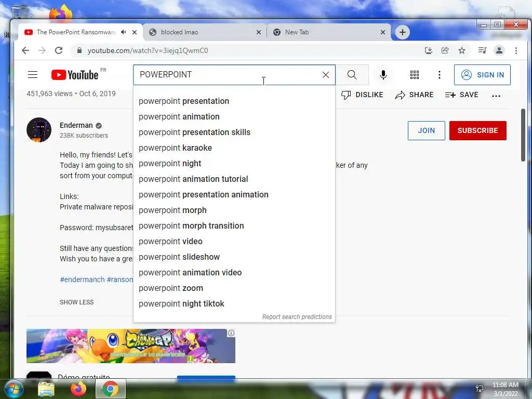The height and width of the screenshot is (399, 532).
Task: Close the blocked lmao tab
Action: [x=259, y=32]
